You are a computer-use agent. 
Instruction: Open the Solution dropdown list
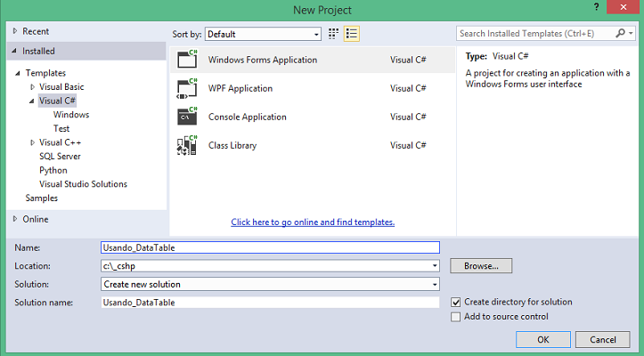tap(435, 284)
